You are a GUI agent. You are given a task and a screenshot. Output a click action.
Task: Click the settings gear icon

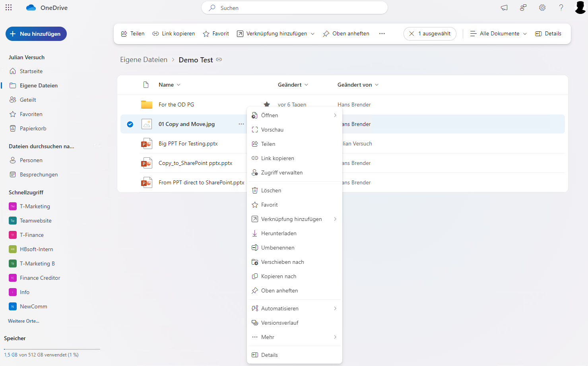click(542, 8)
